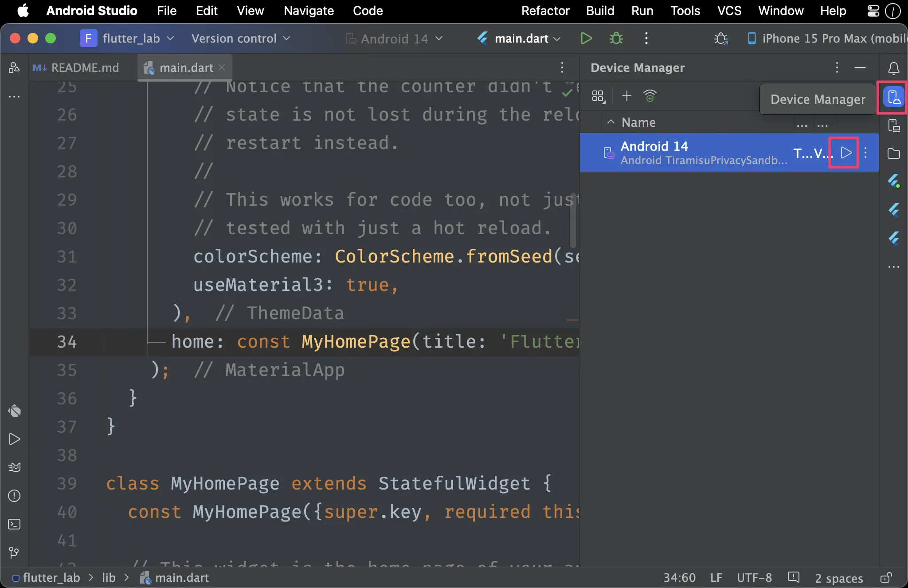The height and width of the screenshot is (588, 908).
Task: Attach debugger to Android process icon
Action: coord(721,39)
